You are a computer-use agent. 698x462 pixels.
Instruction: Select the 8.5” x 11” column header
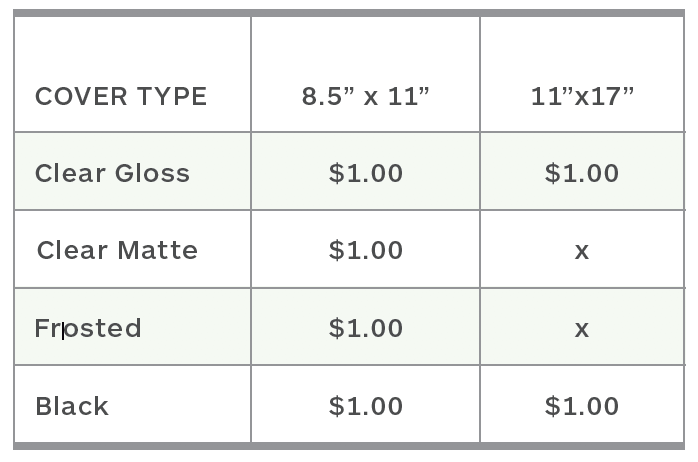(365, 97)
